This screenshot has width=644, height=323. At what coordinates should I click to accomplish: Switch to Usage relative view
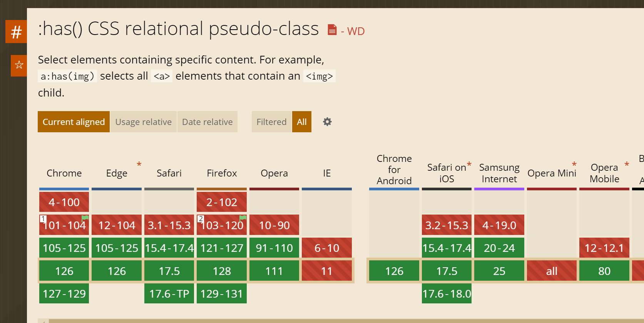pyautogui.click(x=144, y=122)
